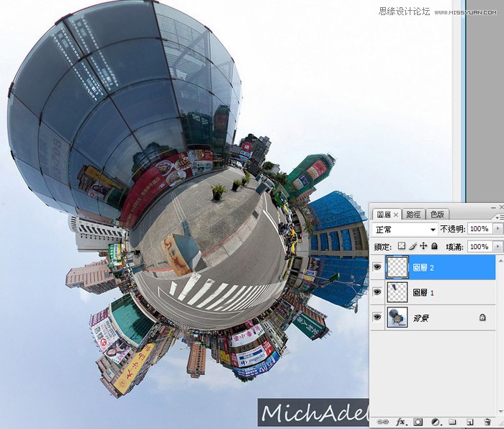Click the 背景 layer lock icon
This screenshot has height=429, width=504.
pyautogui.click(x=482, y=317)
